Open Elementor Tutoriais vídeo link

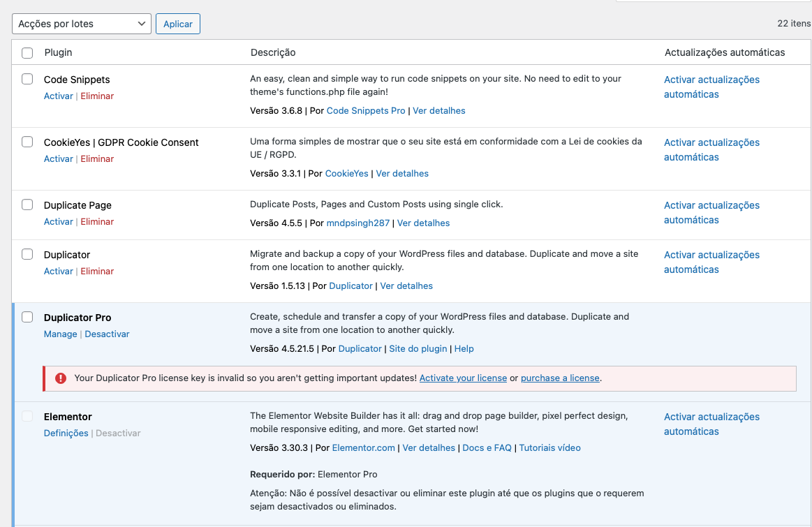pyautogui.click(x=550, y=448)
